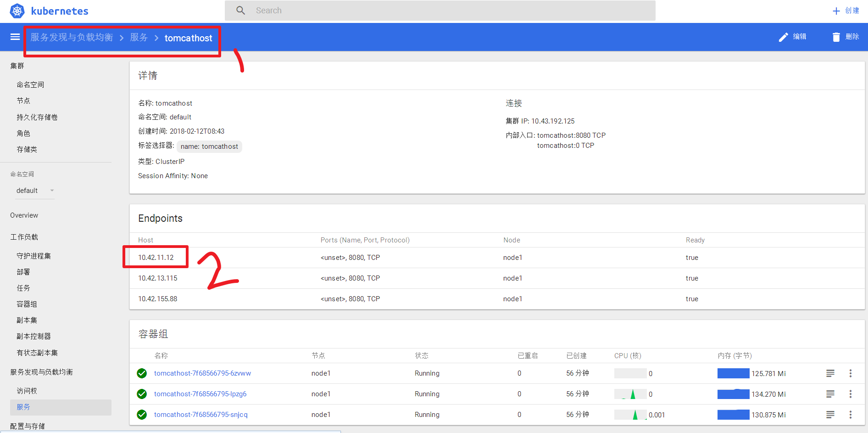Screen dimensions: 868x433
Task: Go to 服务 breadcrumb link
Action: tap(139, 37)
